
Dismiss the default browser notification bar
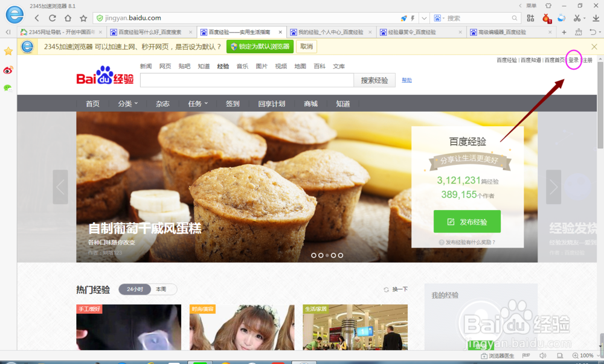[x=594, y=46]
